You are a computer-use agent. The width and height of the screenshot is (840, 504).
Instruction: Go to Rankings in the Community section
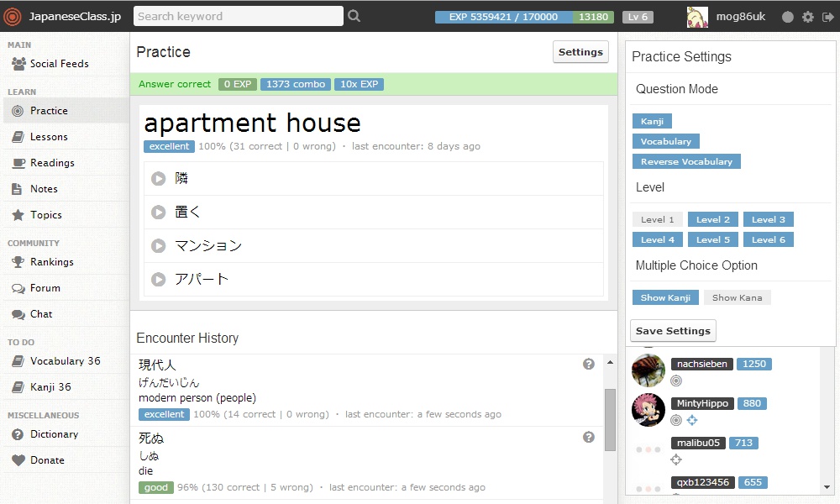coord(51,262)
